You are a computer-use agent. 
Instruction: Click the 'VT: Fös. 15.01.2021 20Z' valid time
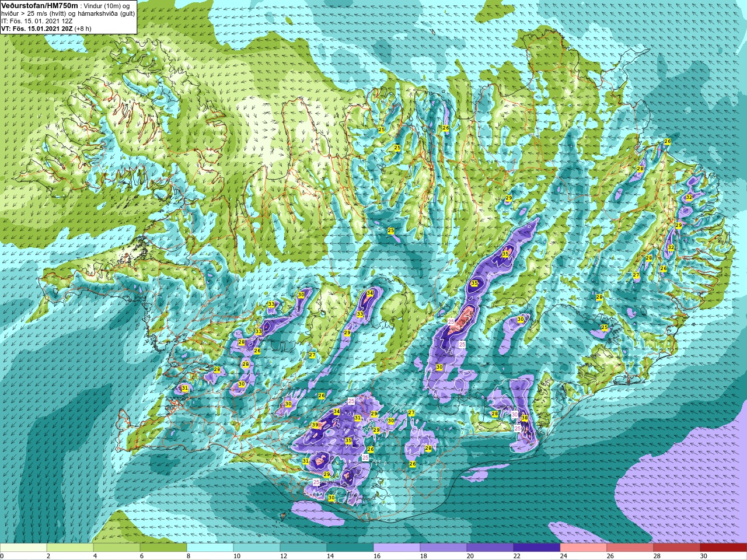tap(37, 29)
